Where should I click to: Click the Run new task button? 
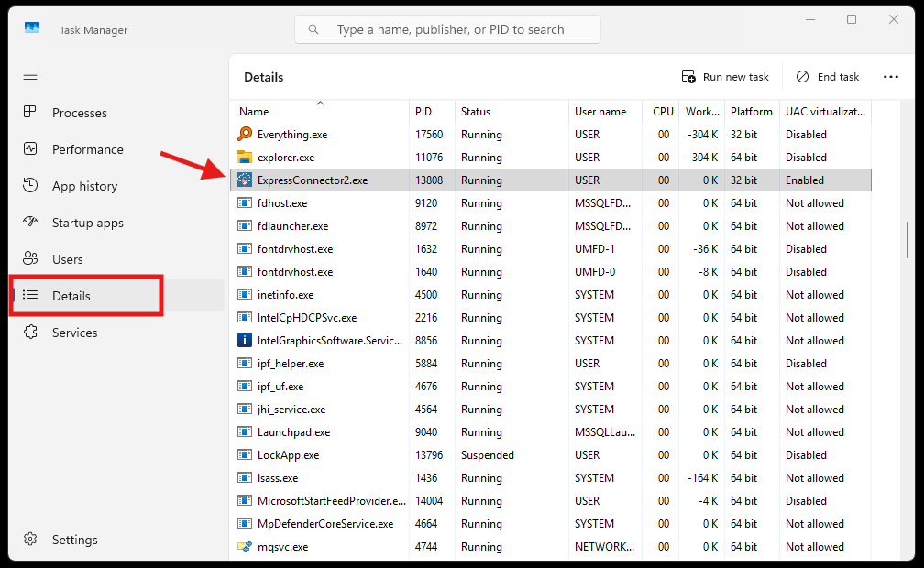[x=725, y=77]
